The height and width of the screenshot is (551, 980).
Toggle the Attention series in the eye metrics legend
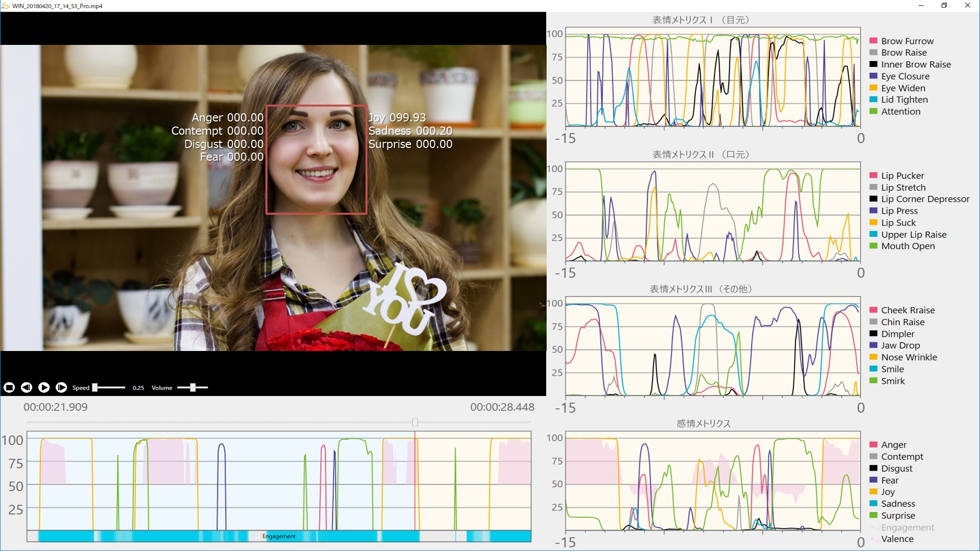[874, 111]
